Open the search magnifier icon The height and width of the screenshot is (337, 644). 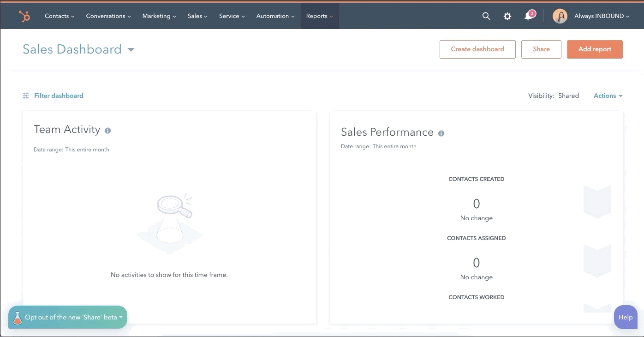[486, 16]
